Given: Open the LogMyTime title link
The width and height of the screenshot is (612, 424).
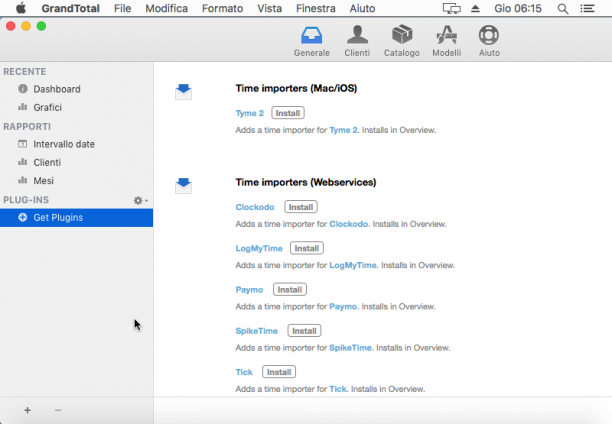Looking at the screenshot, I should point(259,249).
